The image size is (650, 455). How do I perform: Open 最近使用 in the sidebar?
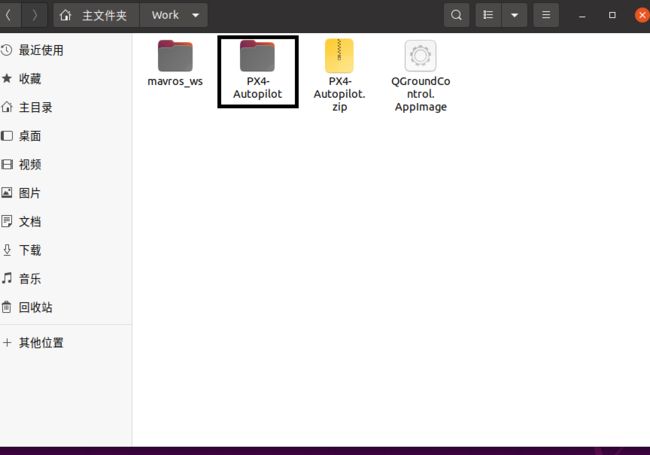tap(65, 50)
